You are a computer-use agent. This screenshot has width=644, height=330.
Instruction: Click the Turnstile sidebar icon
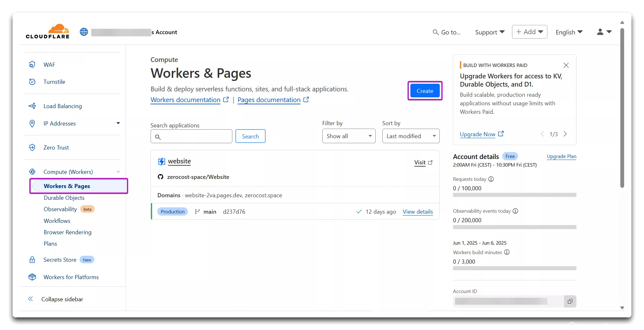tap(32, 82)
